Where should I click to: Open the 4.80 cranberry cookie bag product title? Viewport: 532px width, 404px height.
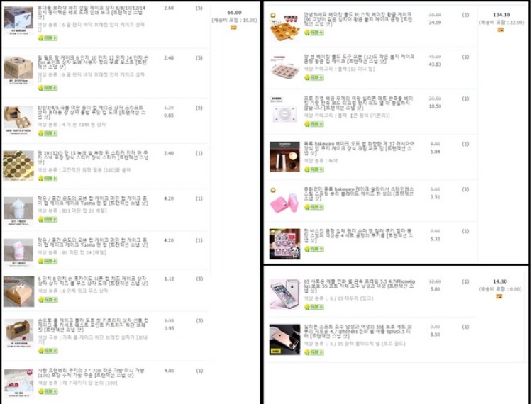(x=91, y=373)
